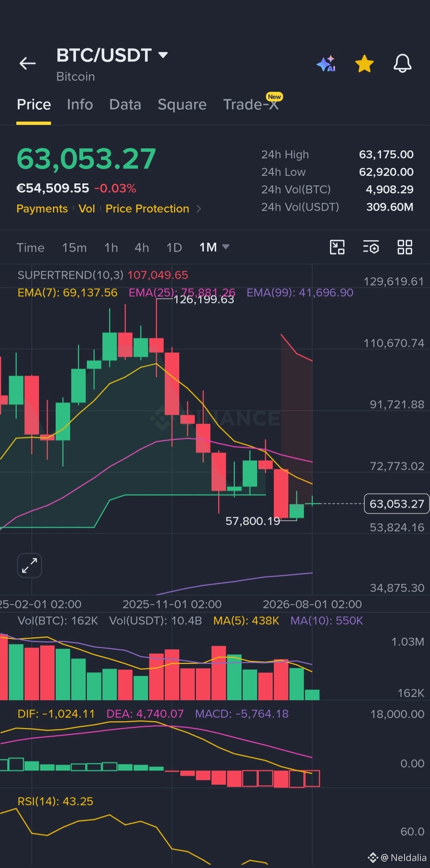Select the 15m chart interval
430x868 pixels.
pos(74,247)
